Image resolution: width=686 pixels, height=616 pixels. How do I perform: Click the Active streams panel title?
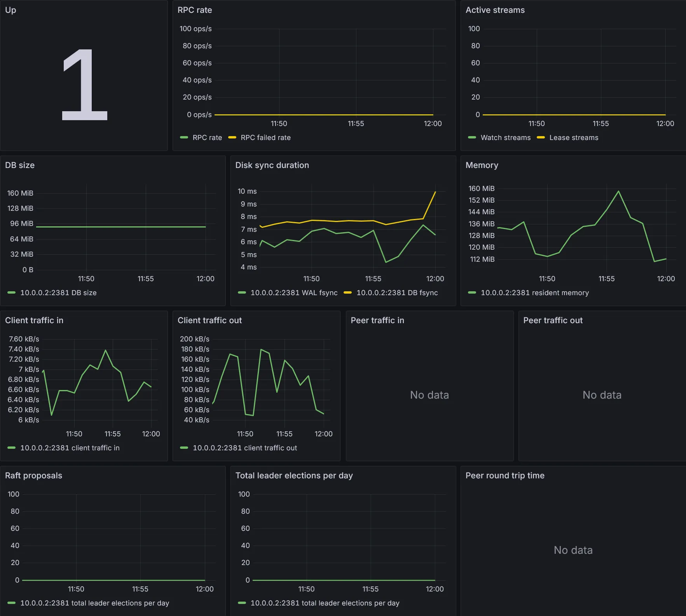(x=495, y=10)
